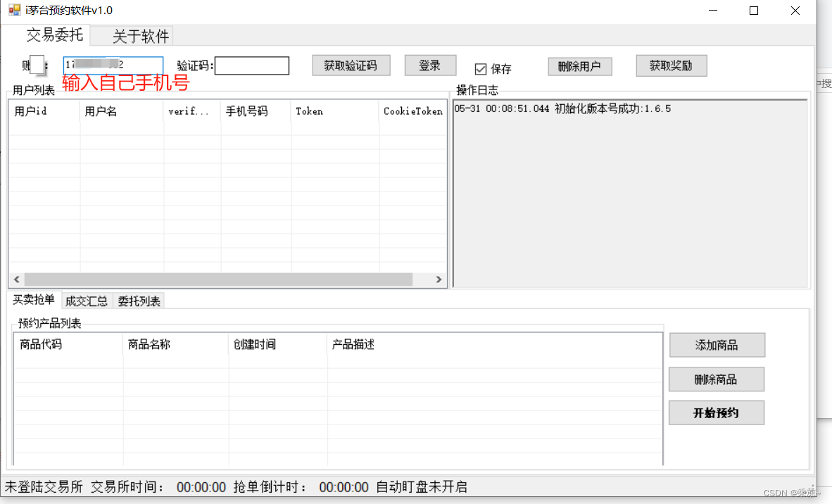
Task: Select the 手机号码 column header
Action: [256, 111]
